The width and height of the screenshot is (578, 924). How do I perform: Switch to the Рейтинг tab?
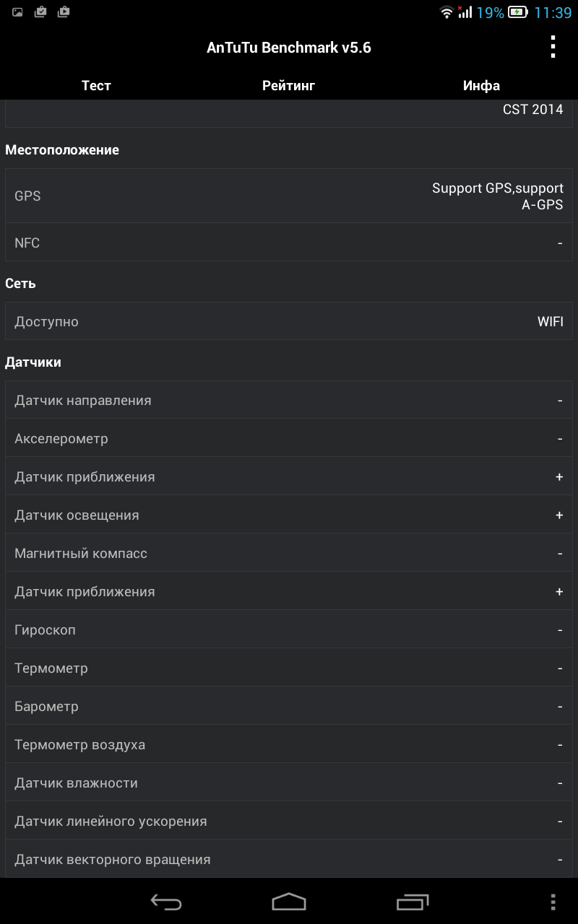coord(289,85)
